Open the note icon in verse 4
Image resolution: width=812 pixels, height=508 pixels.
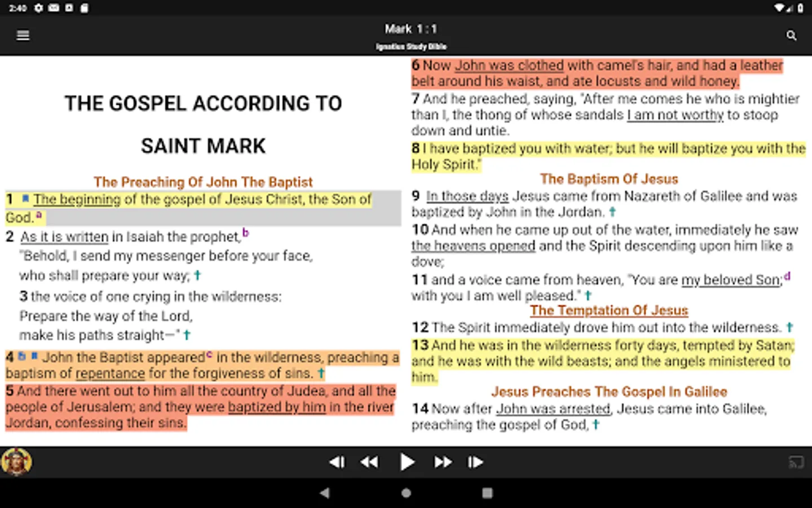point(22,356)
